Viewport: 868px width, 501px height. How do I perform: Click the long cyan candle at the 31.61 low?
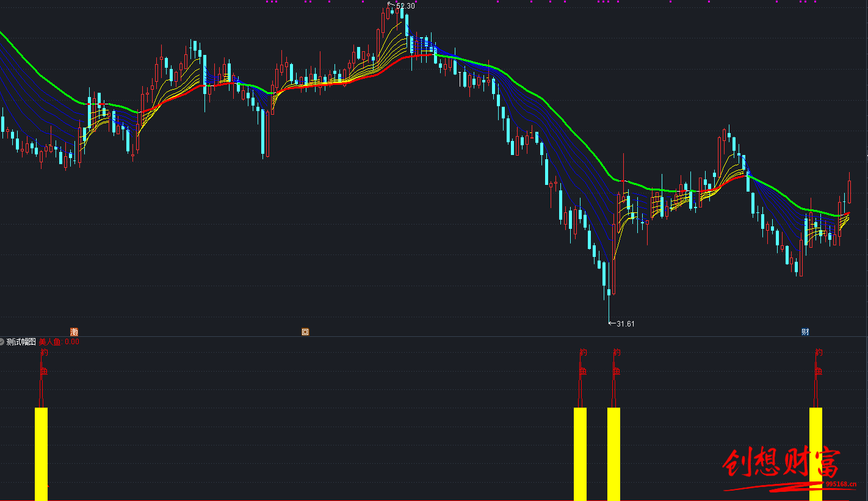pyautogui.click(x=609, y=292)
